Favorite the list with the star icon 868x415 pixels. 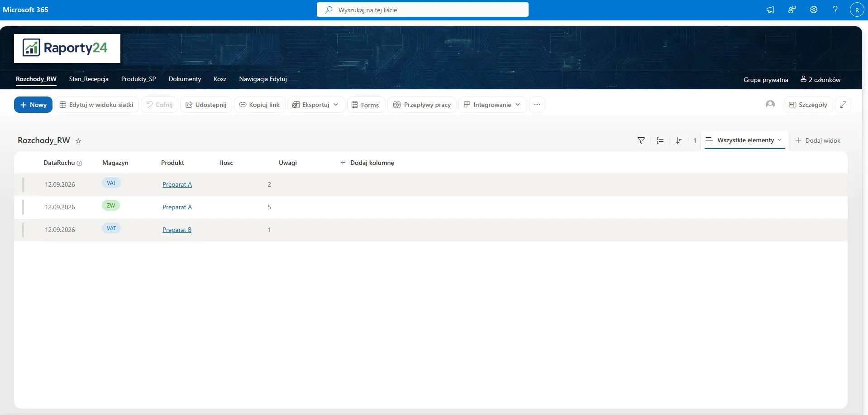78,141
